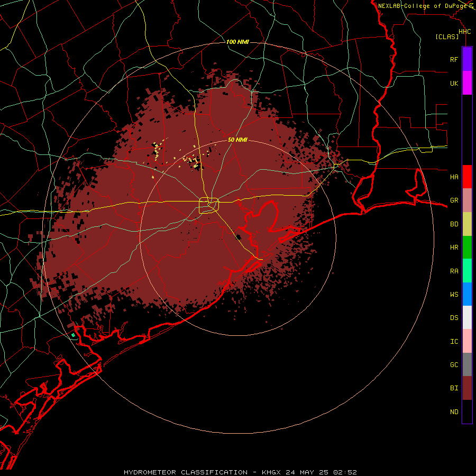The image size is (476, 476).
Task: Click the dark red BI swatch
Action: [467, 388]
